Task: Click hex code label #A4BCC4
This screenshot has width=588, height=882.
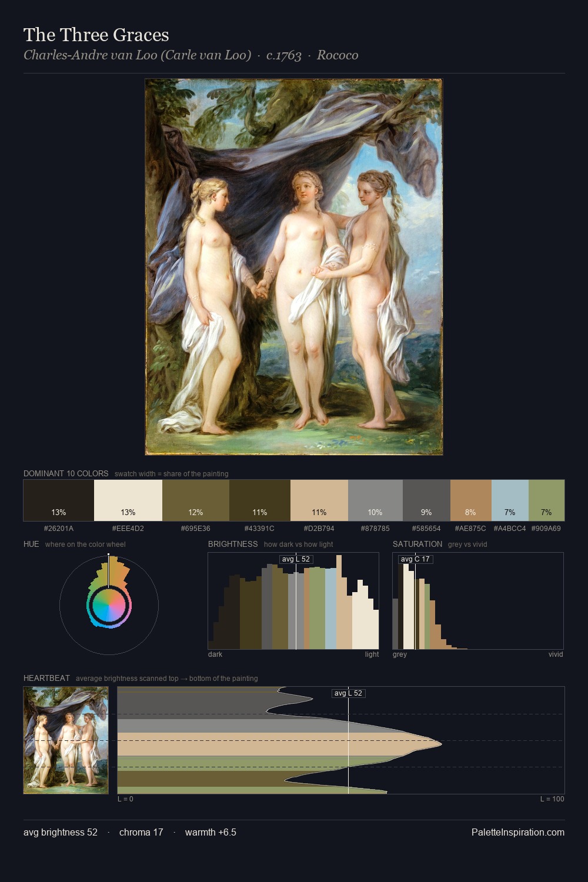Action: (510, 528)
